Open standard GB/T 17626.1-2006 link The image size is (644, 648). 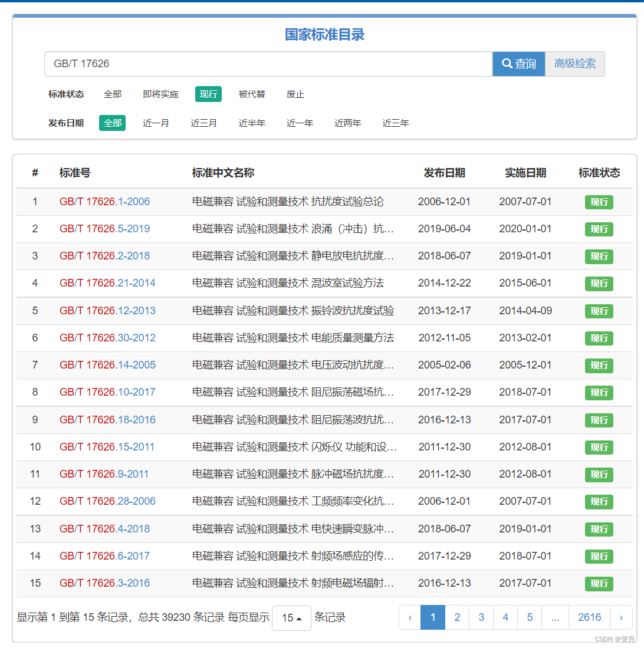click(x=104, y=202)
